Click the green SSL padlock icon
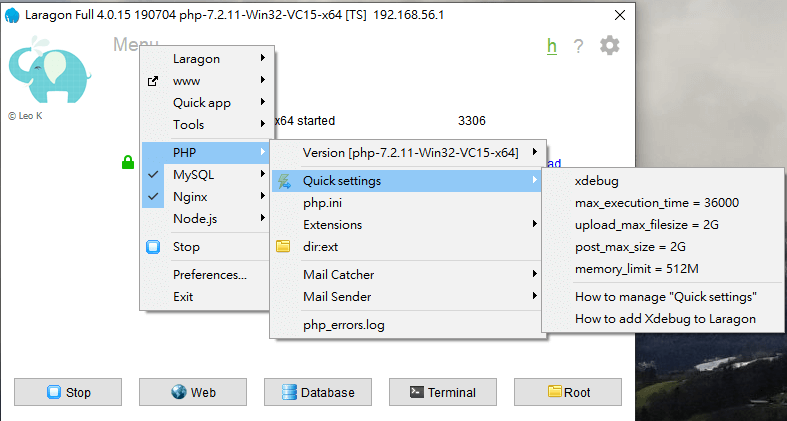This screenshot has height=421, width=787. coord(128,163)
